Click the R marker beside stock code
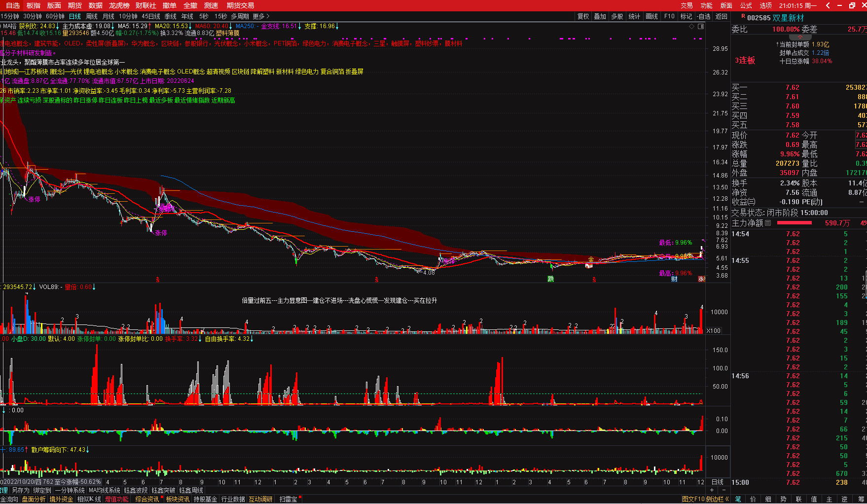Screen dimensions: 867x504 click(x=743, y=16)
